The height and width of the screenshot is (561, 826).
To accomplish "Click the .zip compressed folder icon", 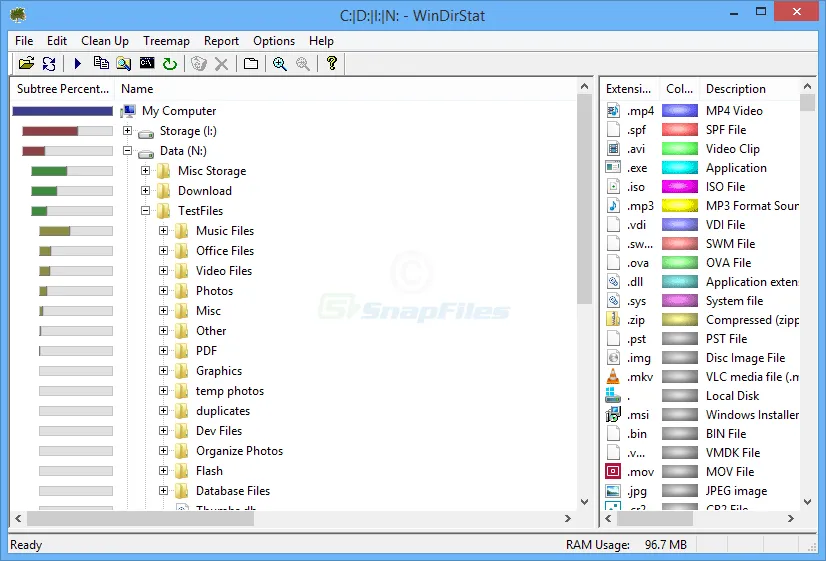I will coord(613,319).
